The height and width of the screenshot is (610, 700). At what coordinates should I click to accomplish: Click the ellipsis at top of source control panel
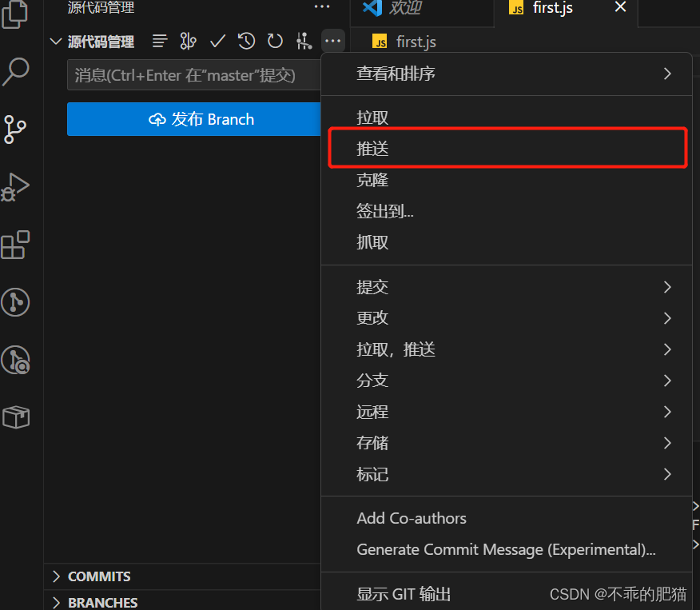pos(322,6)
